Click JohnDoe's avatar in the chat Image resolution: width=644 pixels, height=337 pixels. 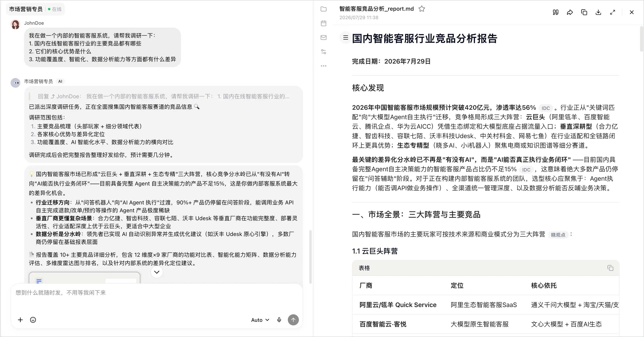[x=15, y=25]
